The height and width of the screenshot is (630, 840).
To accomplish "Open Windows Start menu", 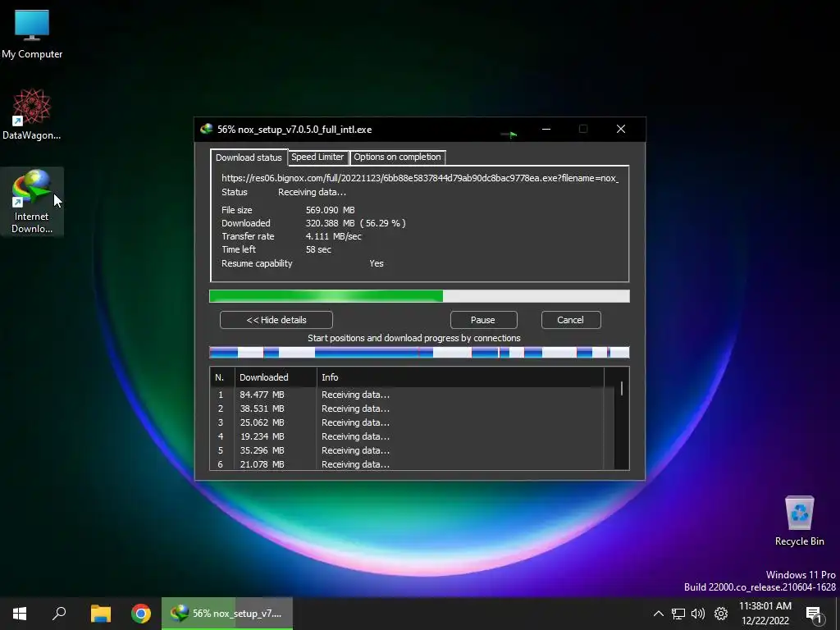I will (20, 614).
